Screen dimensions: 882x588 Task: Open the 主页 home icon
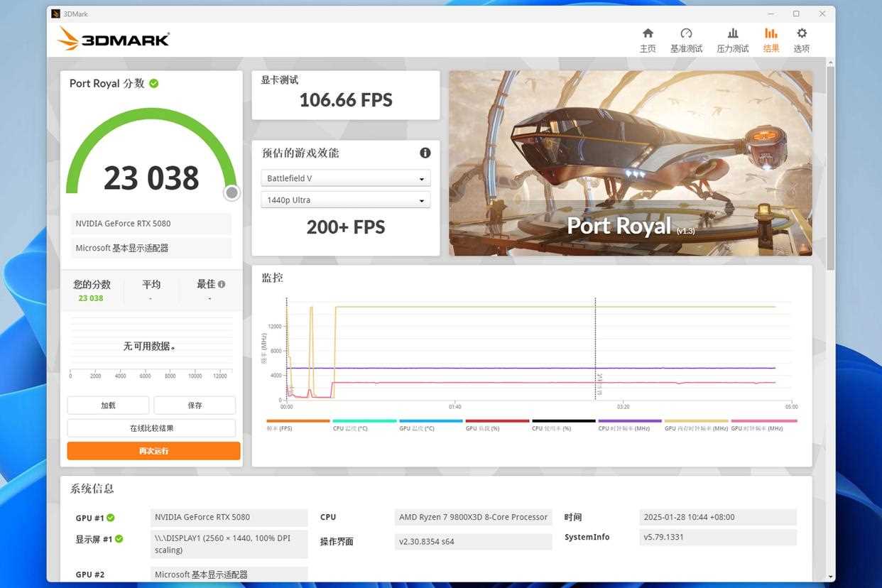[x=647, y=34]
